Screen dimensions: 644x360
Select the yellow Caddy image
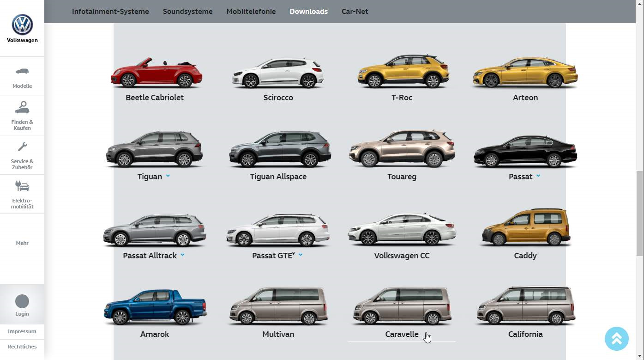click(x=525, y=227)
